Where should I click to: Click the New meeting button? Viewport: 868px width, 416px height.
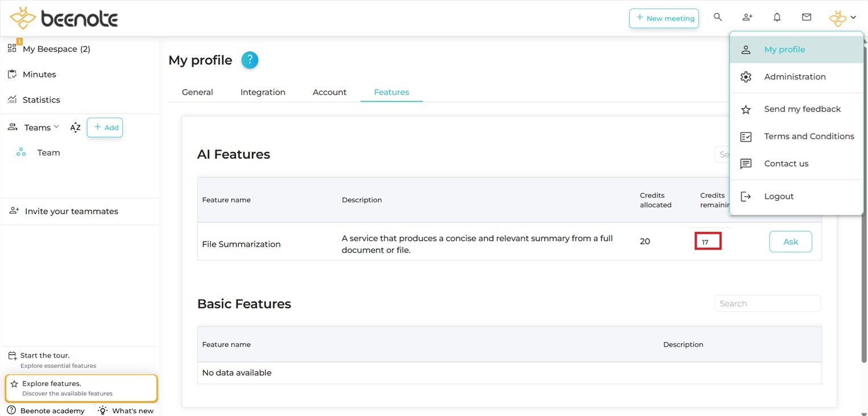click(x=664, y=18)
